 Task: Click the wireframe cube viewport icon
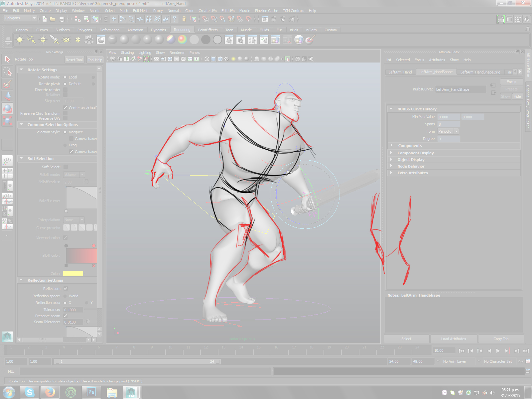(207, 59)
